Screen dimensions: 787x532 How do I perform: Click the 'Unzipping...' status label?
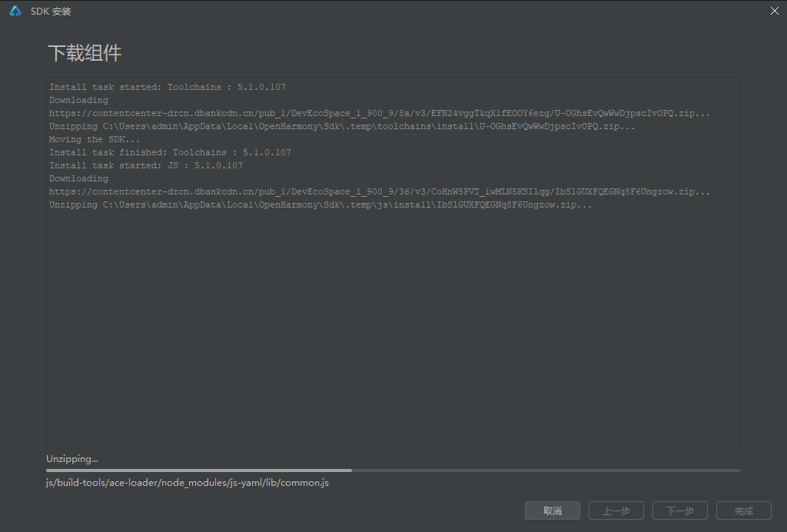(x=72, y=459)
